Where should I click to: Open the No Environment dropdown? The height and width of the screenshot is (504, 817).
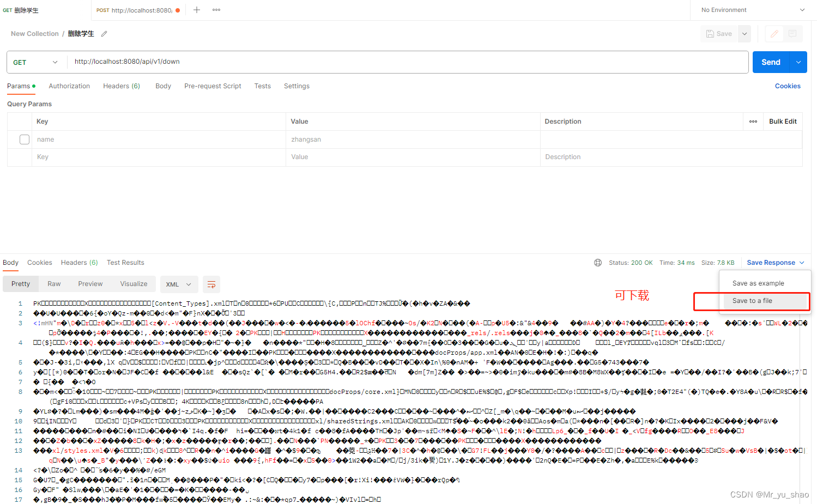tap(751, 10)
